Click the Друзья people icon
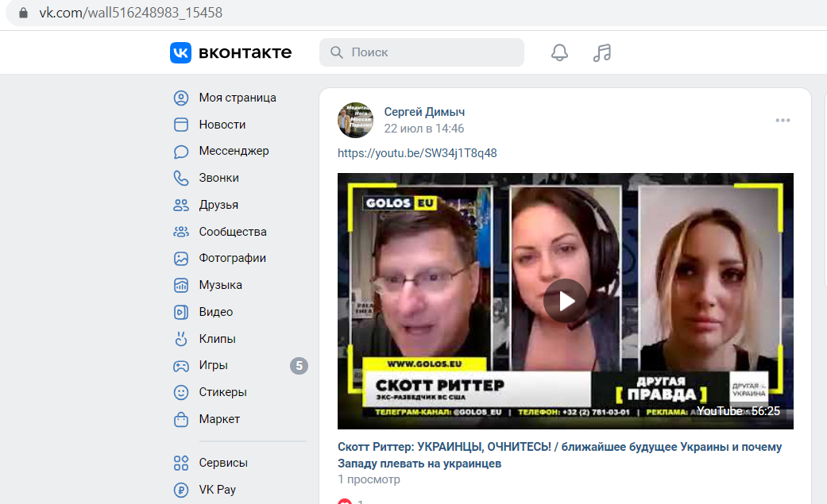The height and width of the screenshot is (504, 827). [181, 205]
